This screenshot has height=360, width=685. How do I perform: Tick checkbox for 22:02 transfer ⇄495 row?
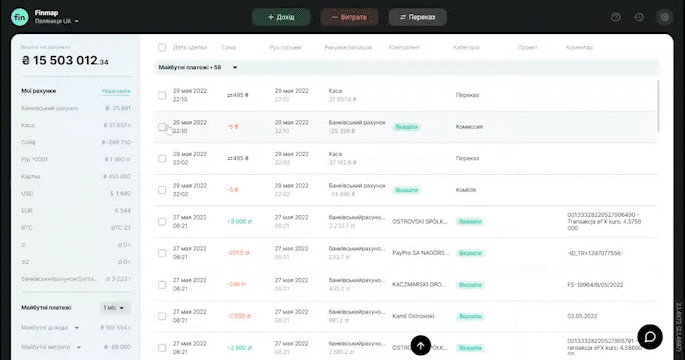(x=162, y=158)
